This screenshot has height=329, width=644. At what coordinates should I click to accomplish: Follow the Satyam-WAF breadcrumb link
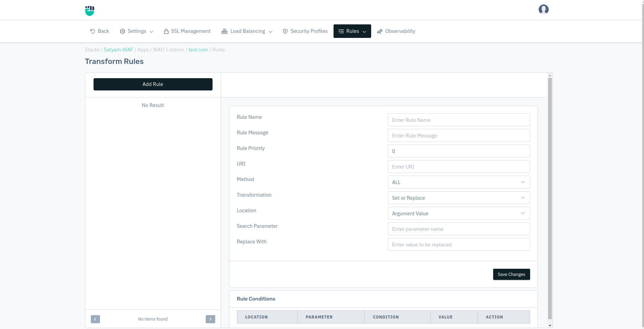[118, 50]
